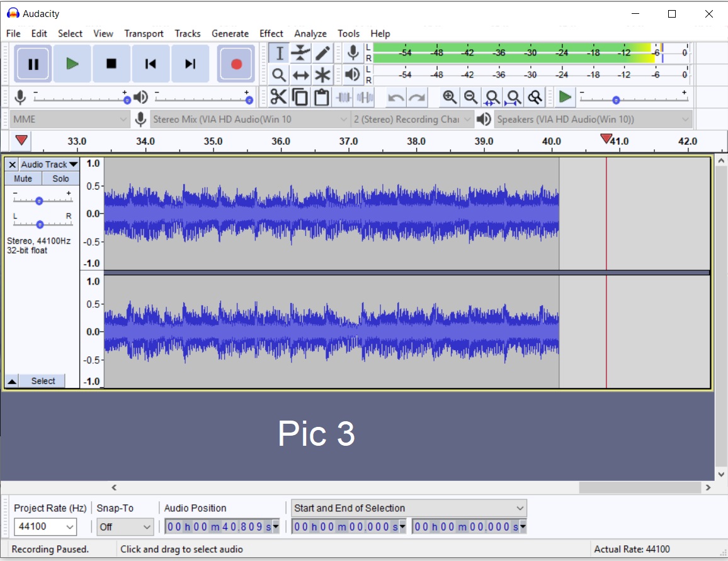Select the Envelope tool

pos(300,54)
